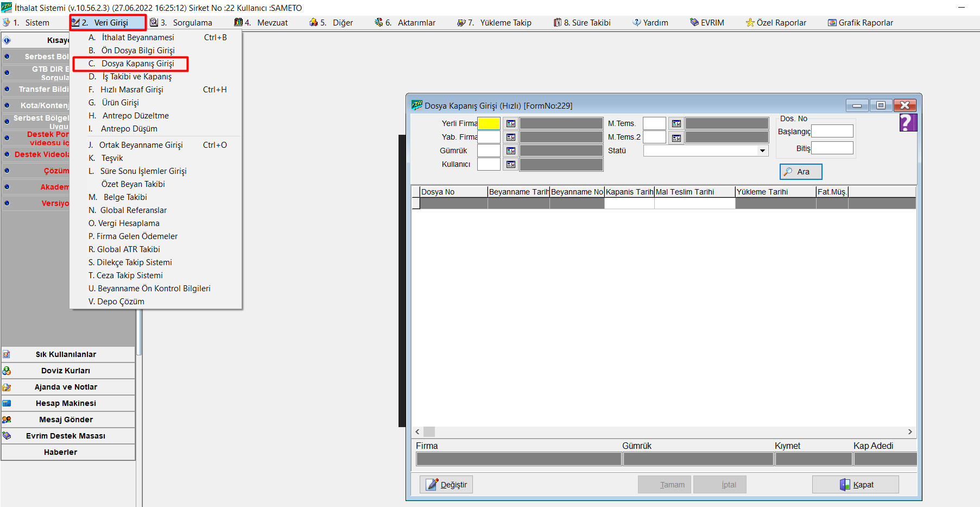The height and width of the screenshot is (507, 980).
Task: Click the grid's right scroll arrow
Action: pyautogui.click(x=910, y=432)
